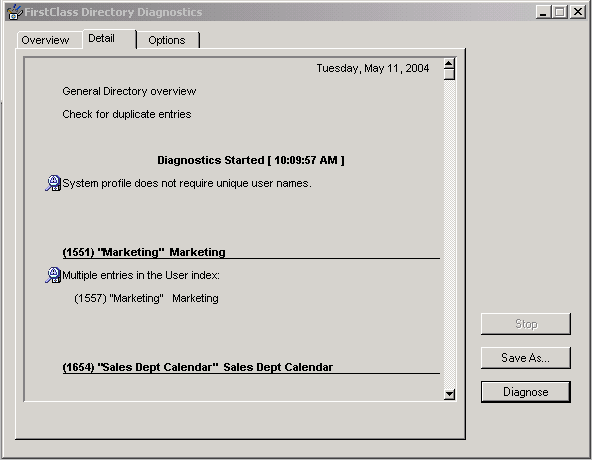Click the scrollbar thumb in report pane

pyautogui.click(x=449, y=75)
